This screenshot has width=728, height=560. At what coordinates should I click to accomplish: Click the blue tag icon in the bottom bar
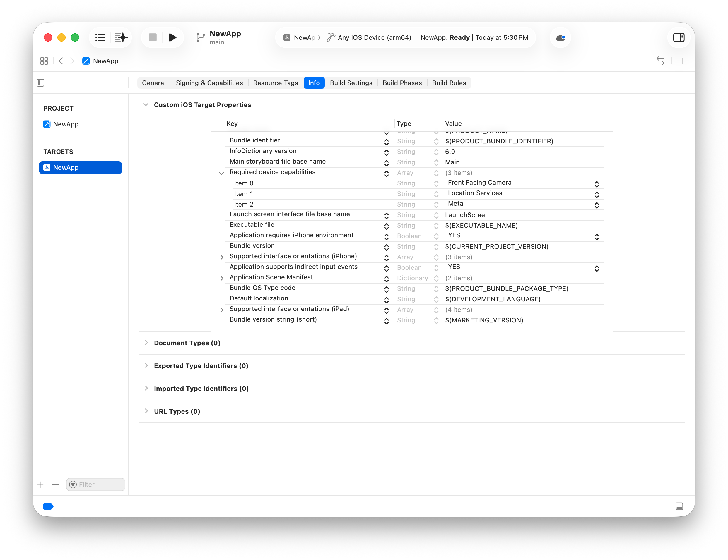click(48, 506)
